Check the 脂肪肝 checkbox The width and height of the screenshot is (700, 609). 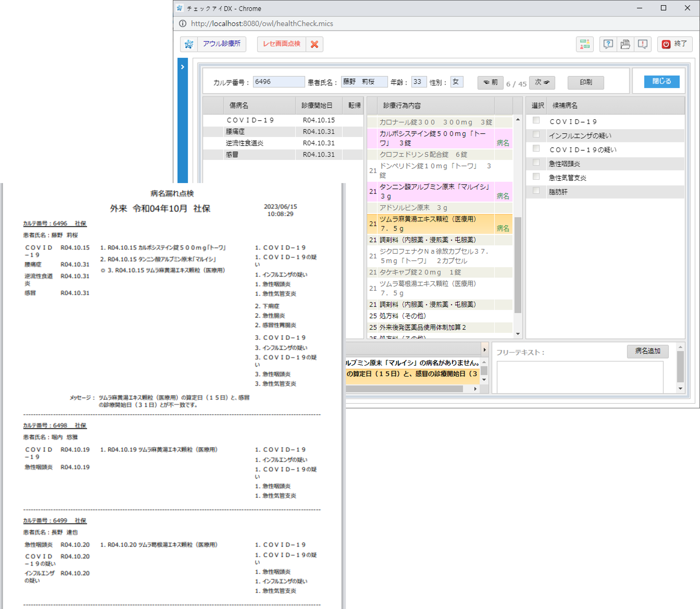[x=536, y=191]
